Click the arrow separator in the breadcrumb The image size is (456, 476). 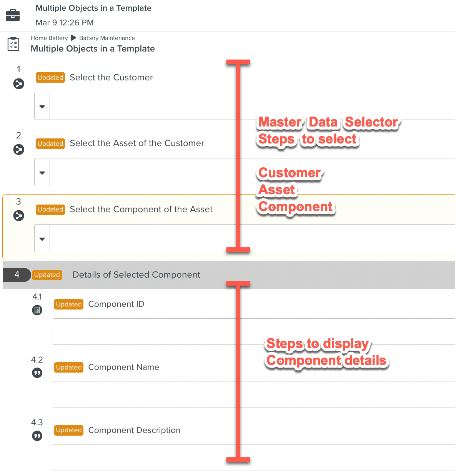[x=73, y=38]
